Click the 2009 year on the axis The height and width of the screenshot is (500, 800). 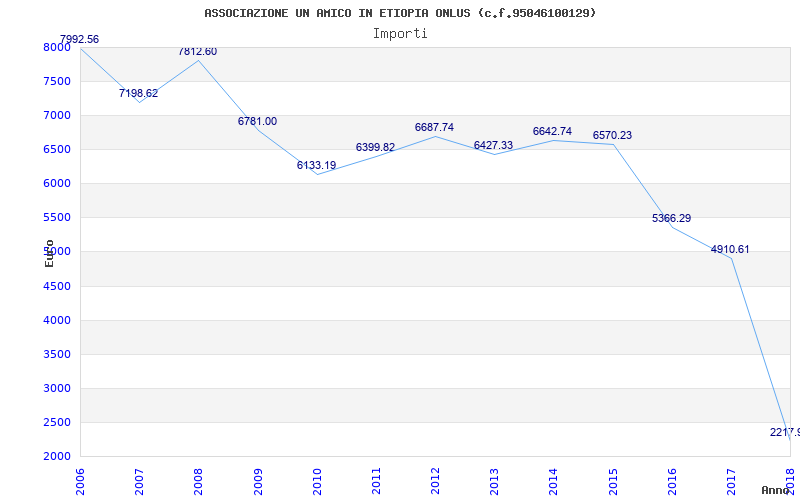(x=258, y=481)
